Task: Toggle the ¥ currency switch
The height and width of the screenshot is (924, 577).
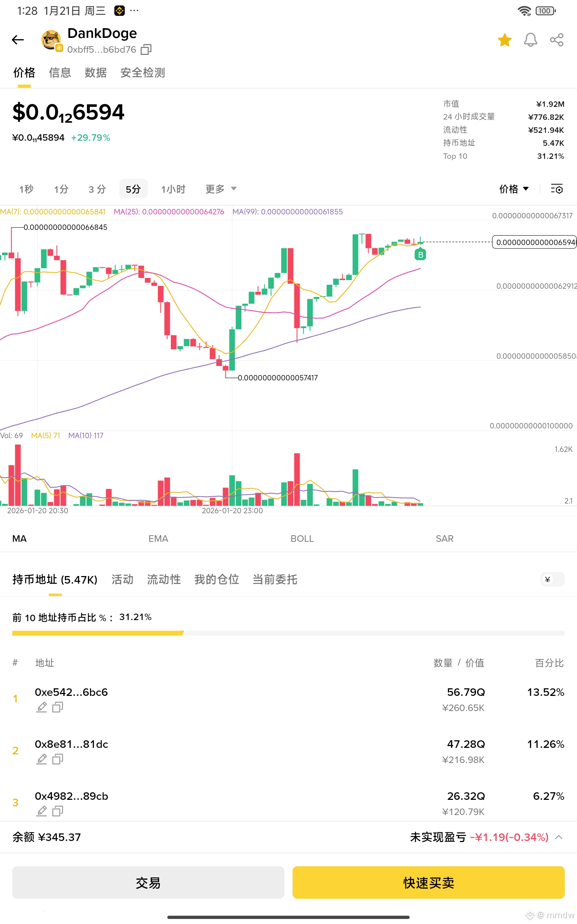Action: (x=552, y=579)
